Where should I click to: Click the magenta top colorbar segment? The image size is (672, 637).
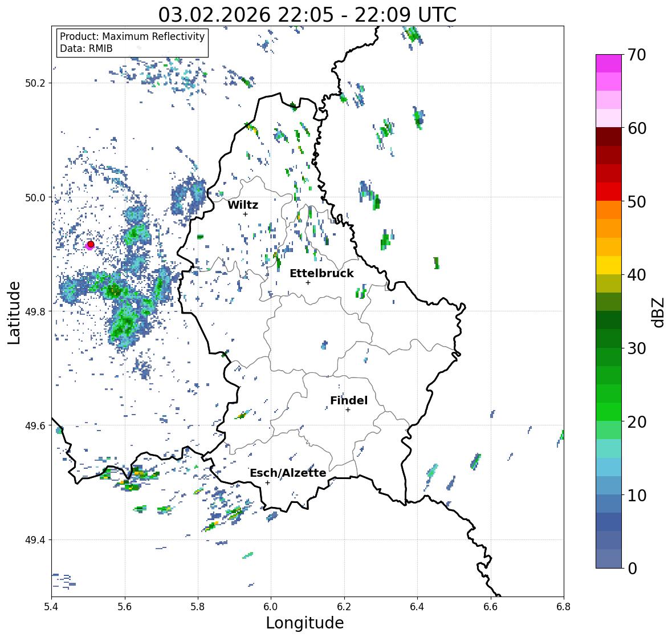pos(609,63)
